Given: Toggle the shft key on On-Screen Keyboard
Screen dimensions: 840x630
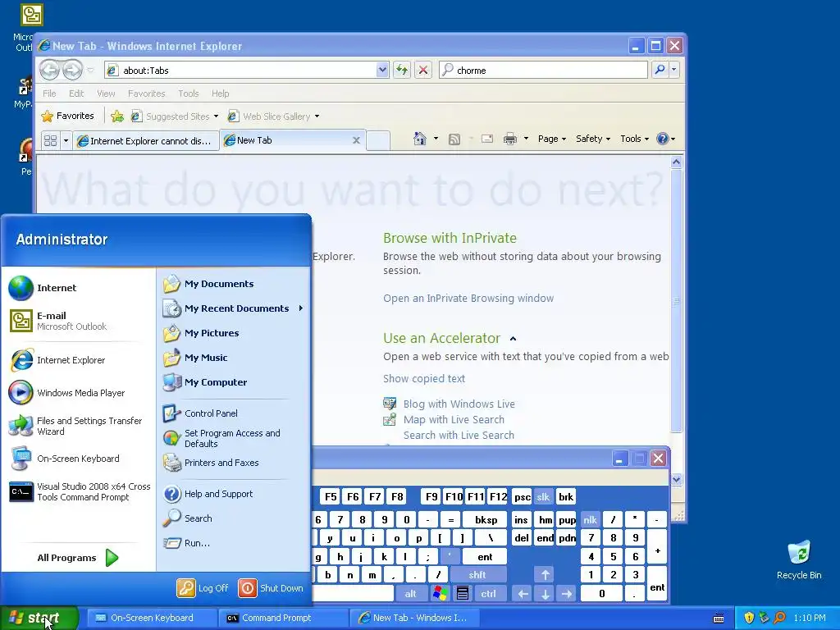Looking at the screenshot, I should click(x=478, y=575).
